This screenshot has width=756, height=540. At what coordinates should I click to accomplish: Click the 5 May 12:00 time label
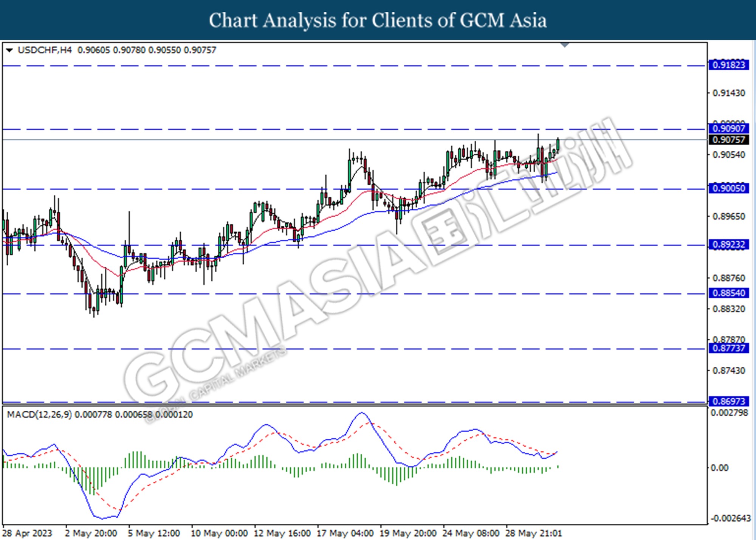[x=153, y=533]
